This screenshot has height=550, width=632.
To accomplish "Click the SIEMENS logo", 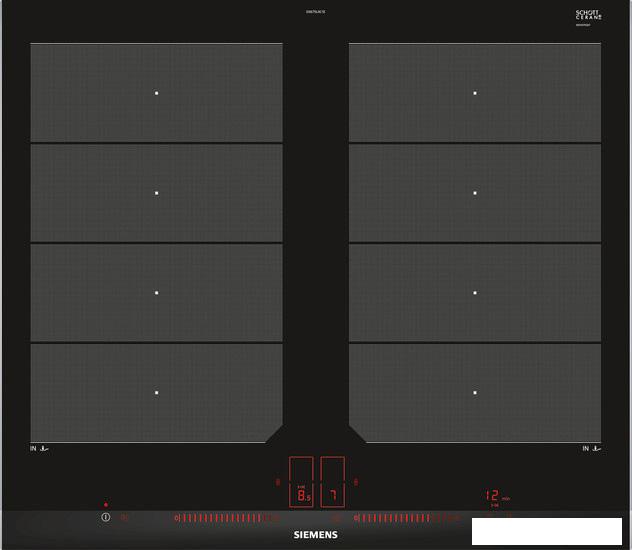I will pos(316,535).
